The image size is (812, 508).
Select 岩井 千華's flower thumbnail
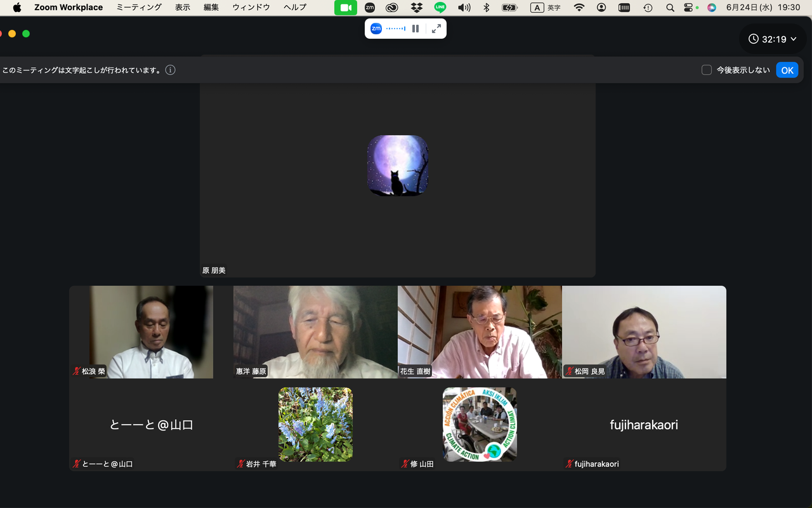(315, 424)
